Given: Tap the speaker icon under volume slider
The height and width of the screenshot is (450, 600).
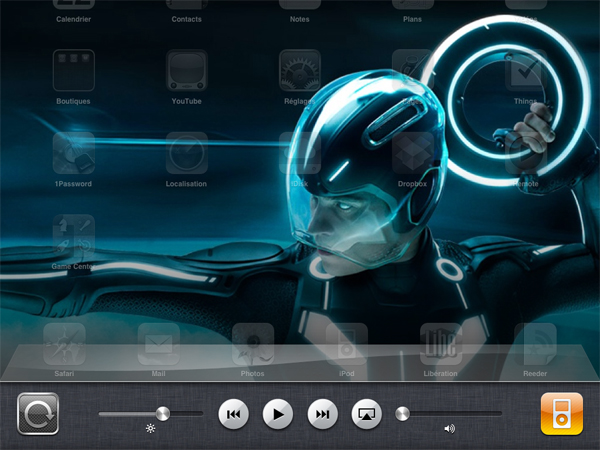Looking at the screenshot, I should 450,429.
